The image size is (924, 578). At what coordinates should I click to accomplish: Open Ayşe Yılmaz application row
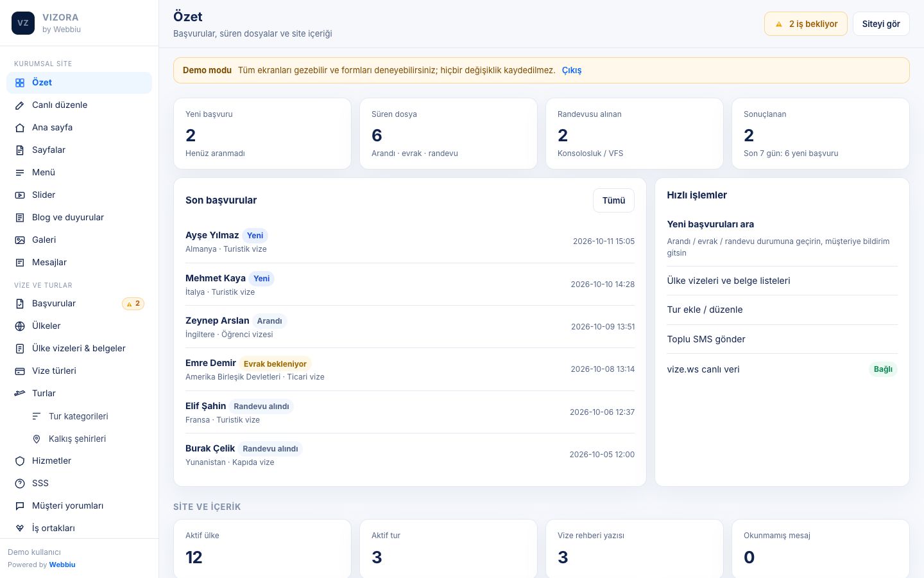point(410,241)
